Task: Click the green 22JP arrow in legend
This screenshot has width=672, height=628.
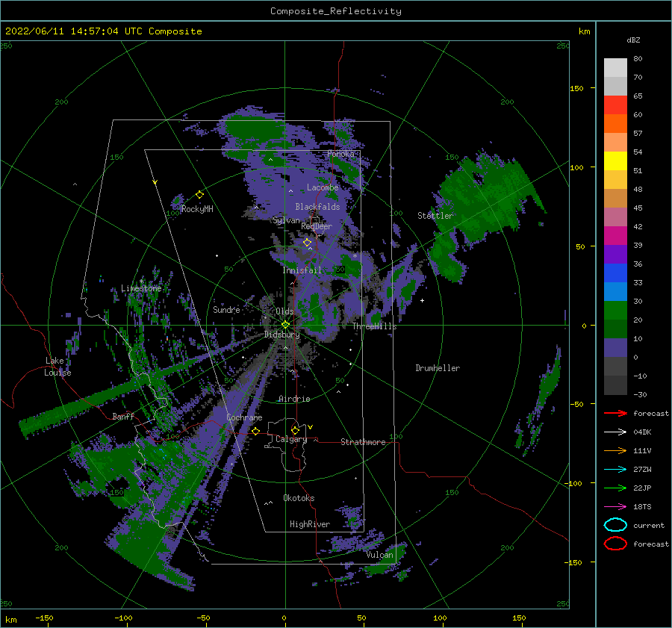Action: (x=615, y=488)
